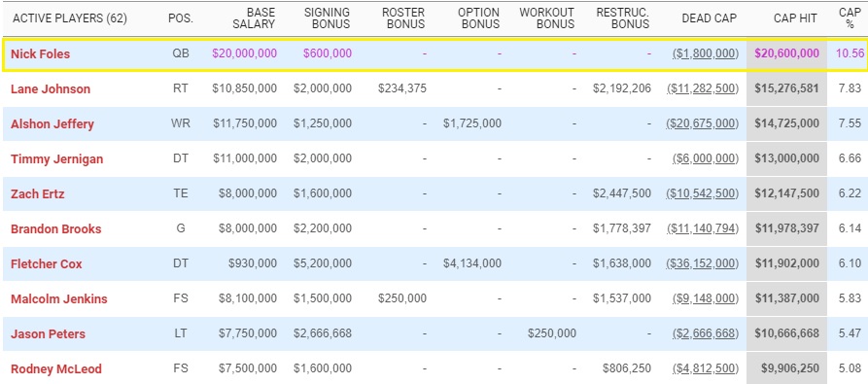The width and height of the screenshot is (868, 384).
Task: Open Brandon Brooks player page
Action: tap(56, 229)
